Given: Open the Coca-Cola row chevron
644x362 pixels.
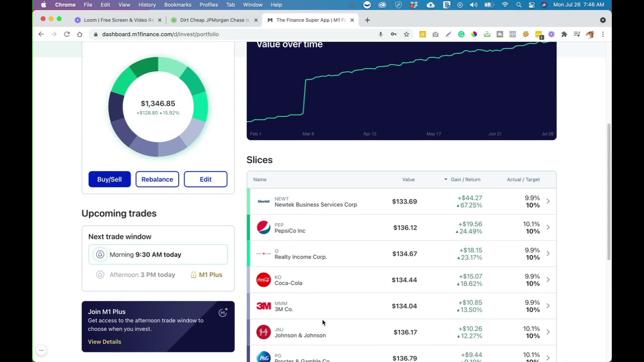Looking at the screenshot, I should tap(548, 280).
